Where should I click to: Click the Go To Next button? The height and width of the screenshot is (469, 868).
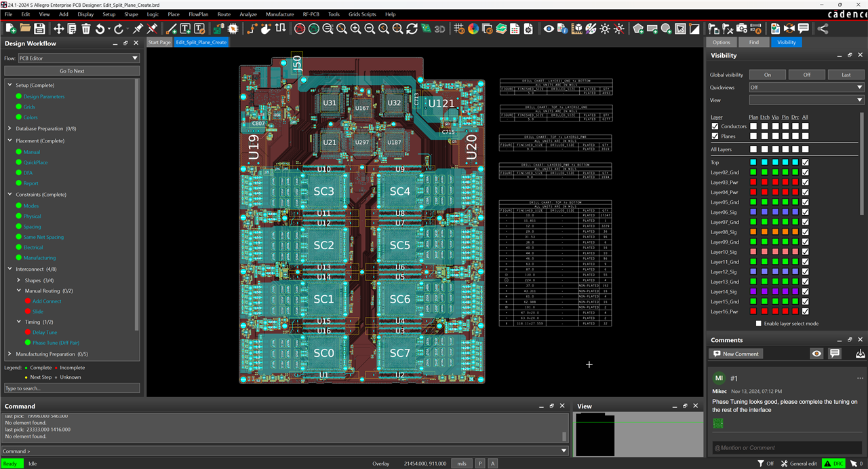[x=72, y=71]
